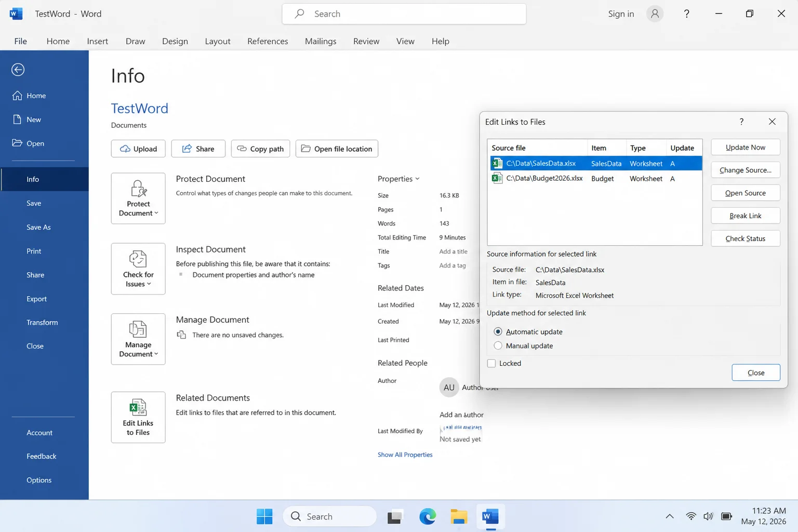
Task: Click Close button in Edit Links dialog
Action: (756, 373)
